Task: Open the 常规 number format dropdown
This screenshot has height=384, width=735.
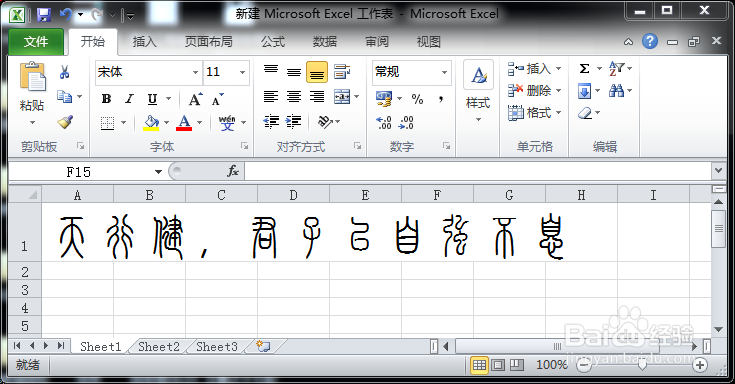Action: click(444, 73)
